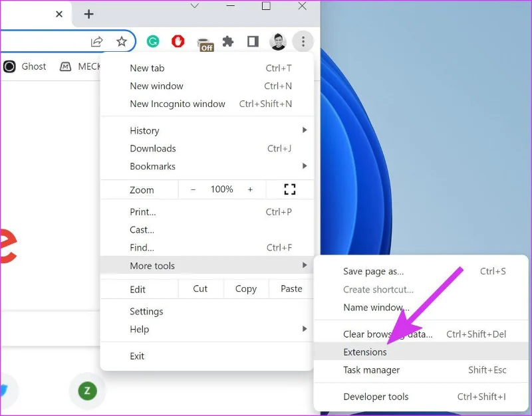Choose Cast from the menu
Screen dimensions: 532x416
point(207,230)
